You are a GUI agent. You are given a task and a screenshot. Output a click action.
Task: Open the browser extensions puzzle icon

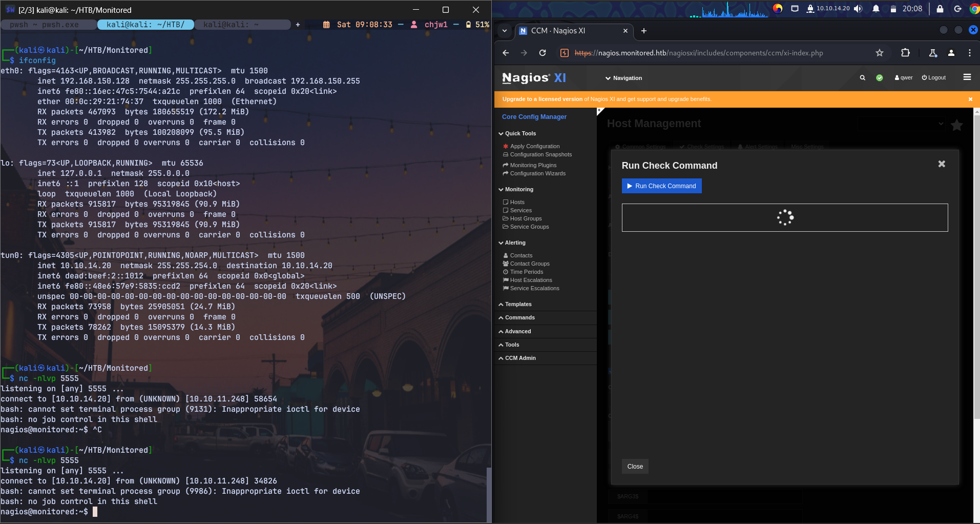905,53
